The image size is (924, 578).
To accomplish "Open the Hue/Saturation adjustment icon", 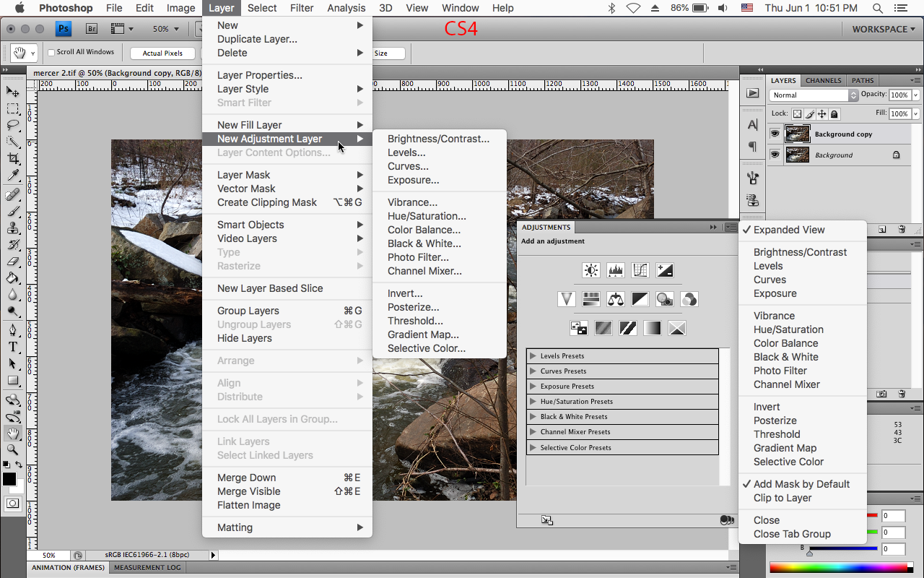I will pos(590,298).
